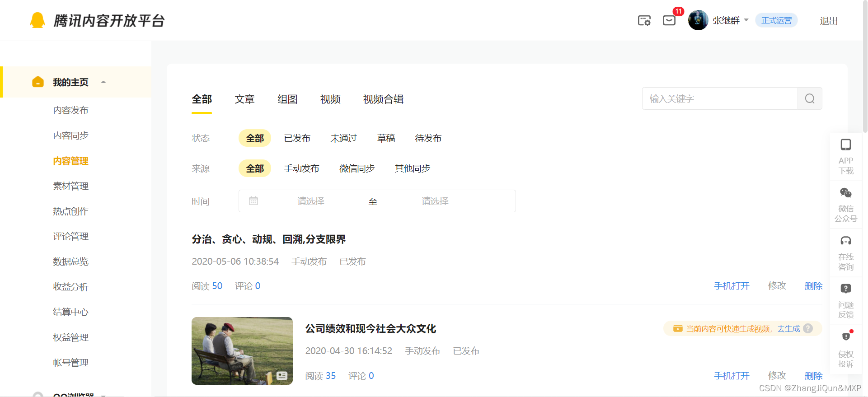Screen dimensions: 868x397
Task: Click the 问题反馈 question icon
Action: pyautogui.click(x=846, y=289)
